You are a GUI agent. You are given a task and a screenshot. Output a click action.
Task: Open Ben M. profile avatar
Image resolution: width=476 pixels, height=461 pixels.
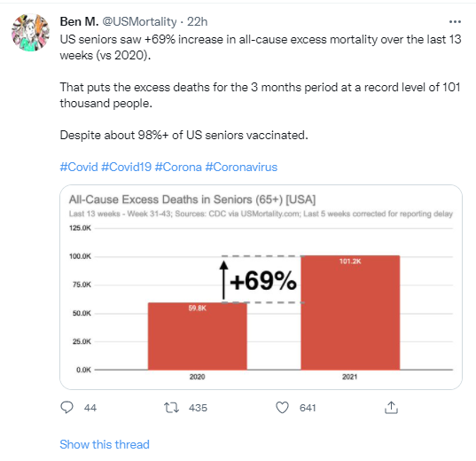coord(30,32)
